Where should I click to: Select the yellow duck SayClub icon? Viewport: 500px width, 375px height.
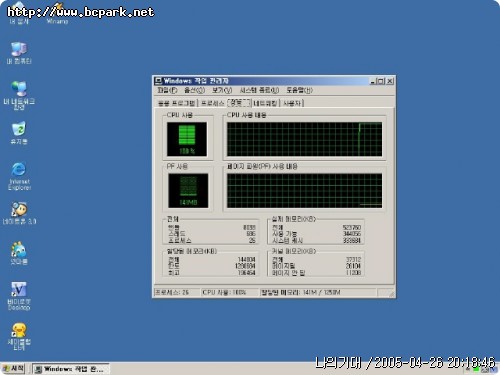(x=19, y=336)
